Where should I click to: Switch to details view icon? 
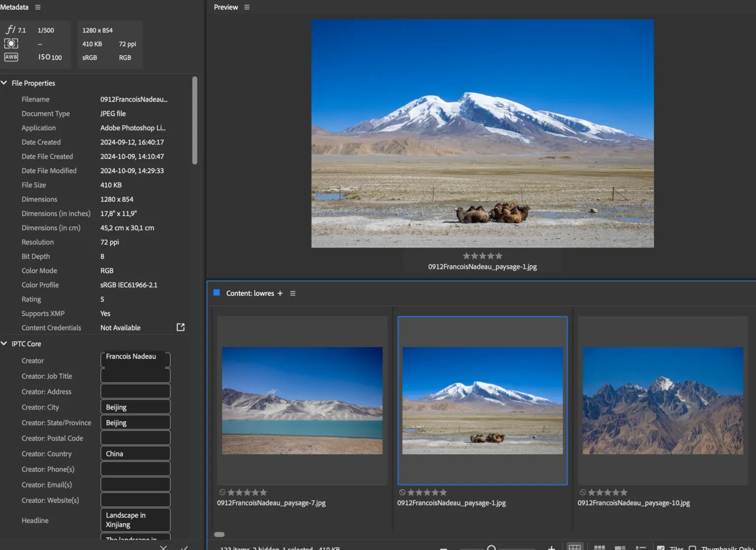620,548
